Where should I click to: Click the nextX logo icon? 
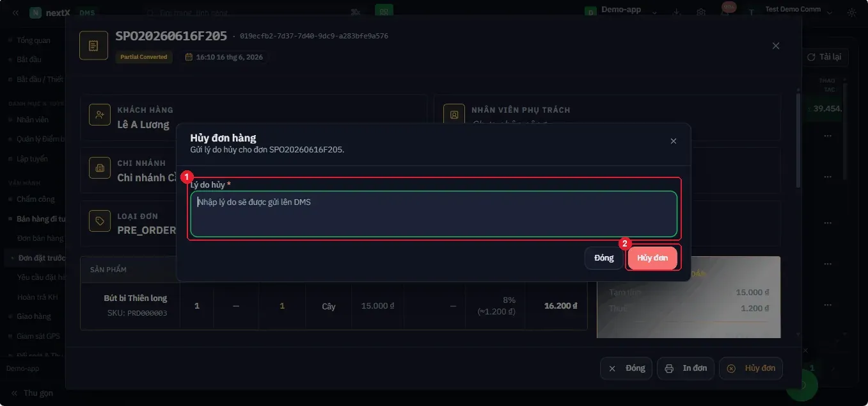coord(36,12)
